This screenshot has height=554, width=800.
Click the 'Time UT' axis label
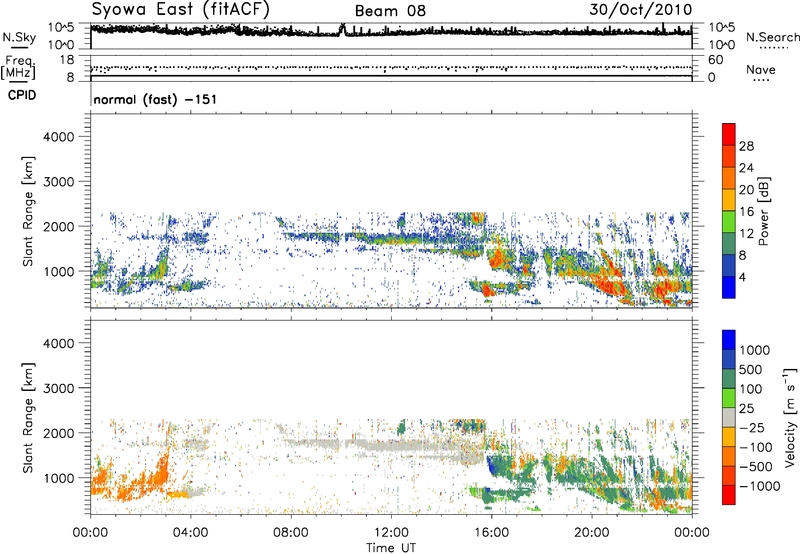391,548
